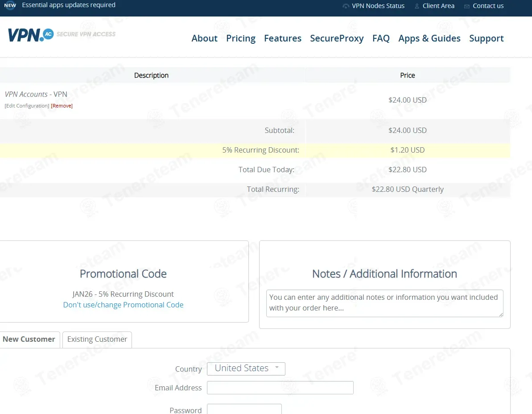Click the Total Due Today label

(x=266, y=170)
